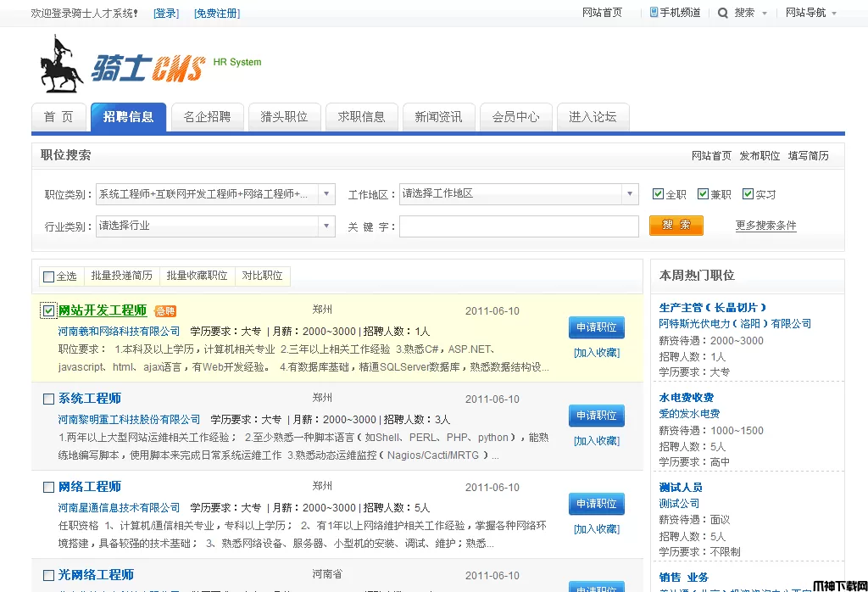Image resolution: width=868 pixels, height=592 pixels.
Task: Click the 关键字 keyword input field
Action: coord(519,226)
